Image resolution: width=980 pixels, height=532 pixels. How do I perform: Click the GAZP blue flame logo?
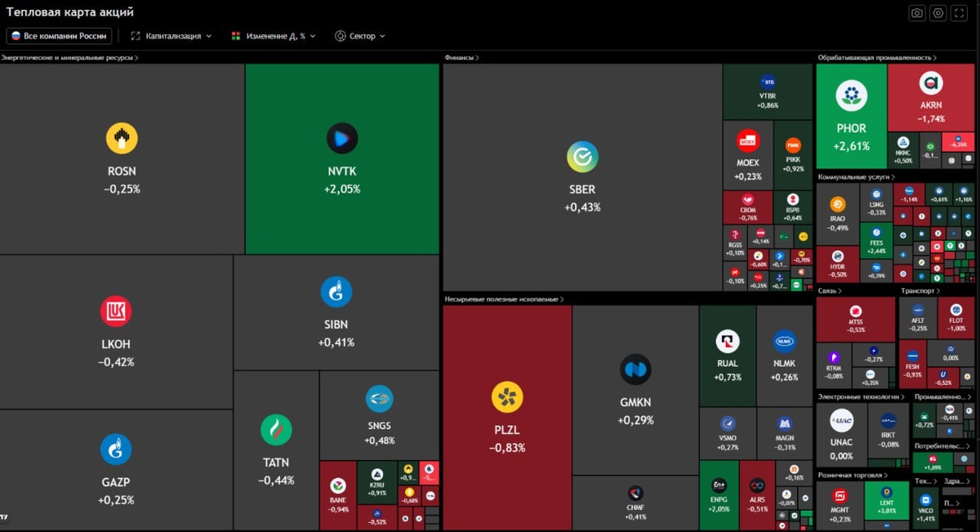(116, 449)
